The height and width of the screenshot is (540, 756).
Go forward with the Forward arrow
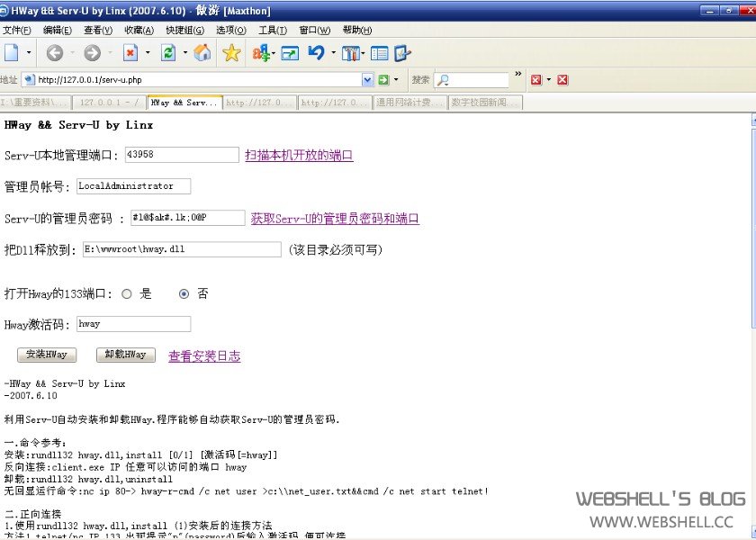click(x=92, y=52)
